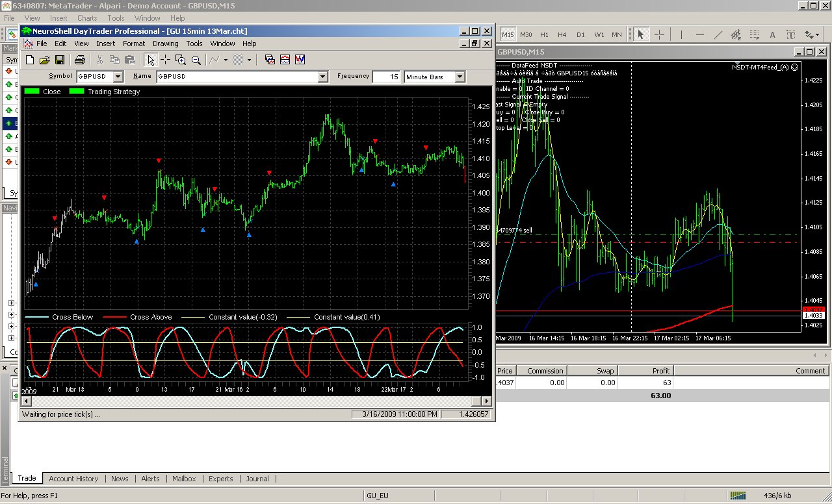Expand the Minute Bars frequency dropdown
Screen dimensions: 832x504
460,77
